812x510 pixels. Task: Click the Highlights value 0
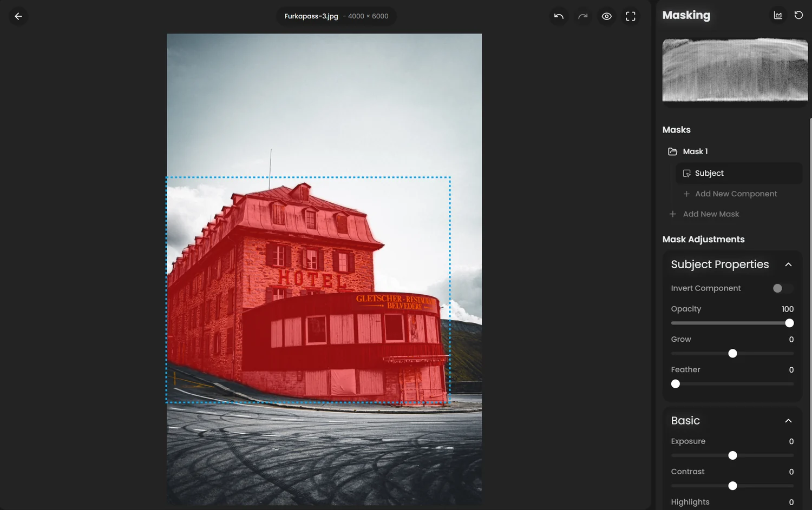coord(791,502)
